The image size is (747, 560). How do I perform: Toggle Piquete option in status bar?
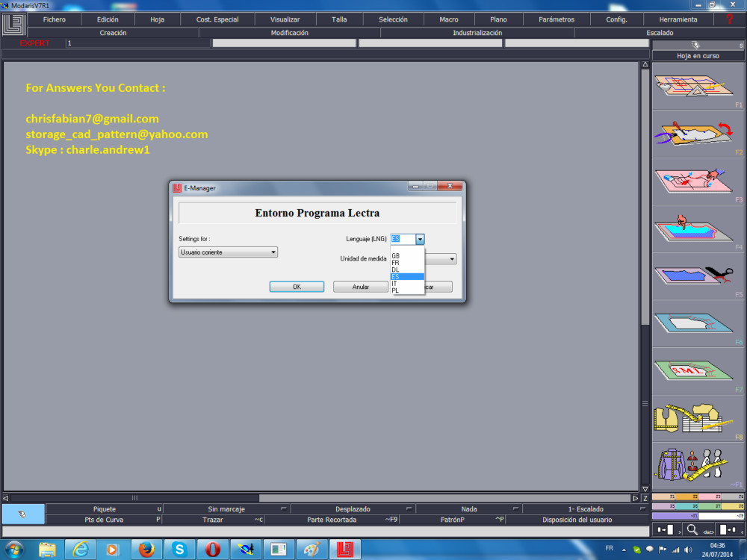[x=105, y=509]
